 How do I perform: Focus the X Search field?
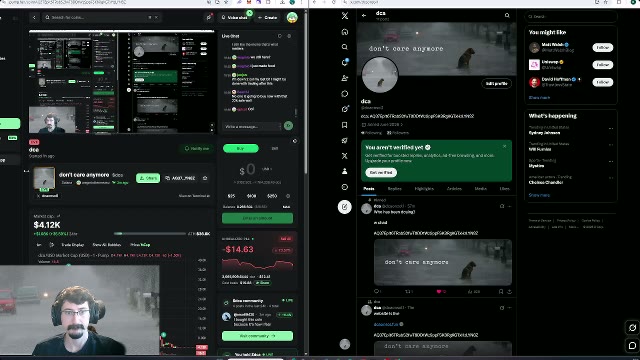click(571, 17)
